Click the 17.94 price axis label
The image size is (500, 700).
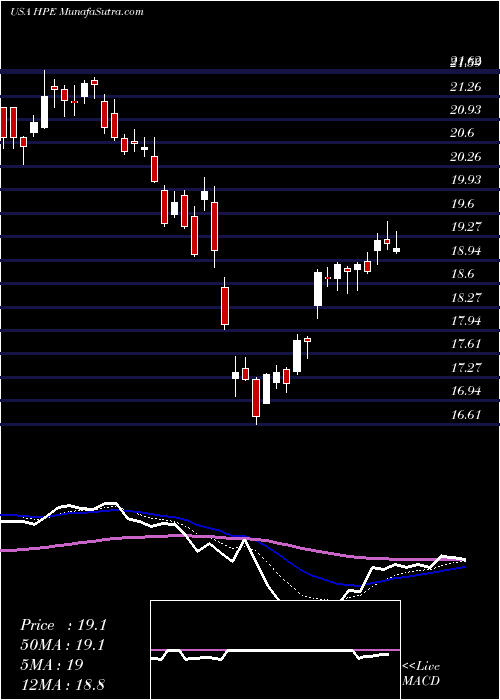click(x=466, y=321)
